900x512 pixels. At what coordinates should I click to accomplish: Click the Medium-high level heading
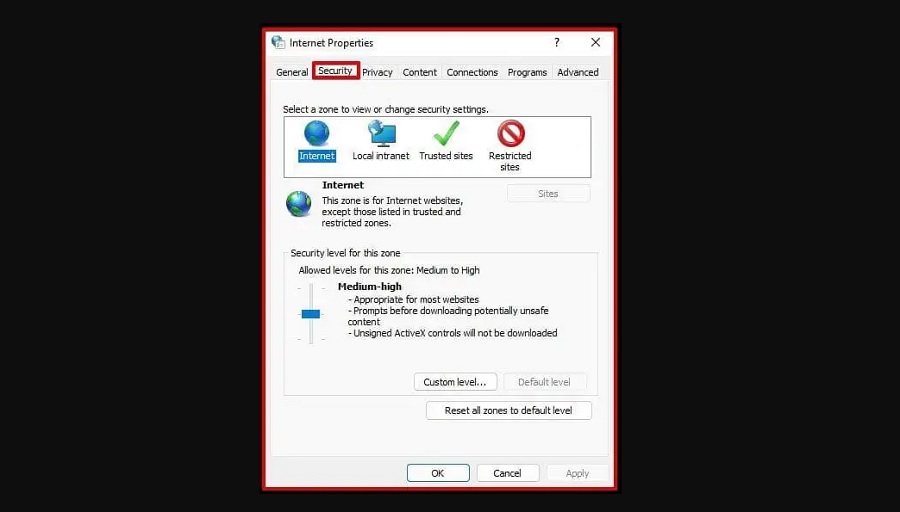coord(370,286)
